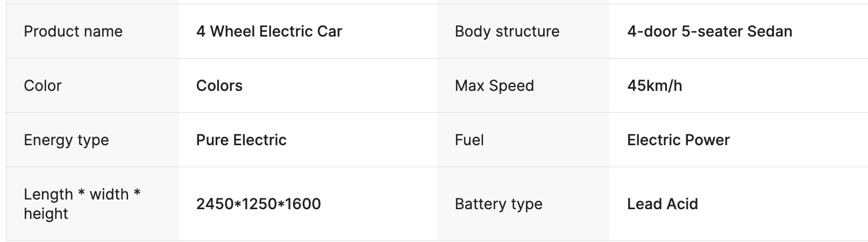Click the Energy type label

coord(66,140)
